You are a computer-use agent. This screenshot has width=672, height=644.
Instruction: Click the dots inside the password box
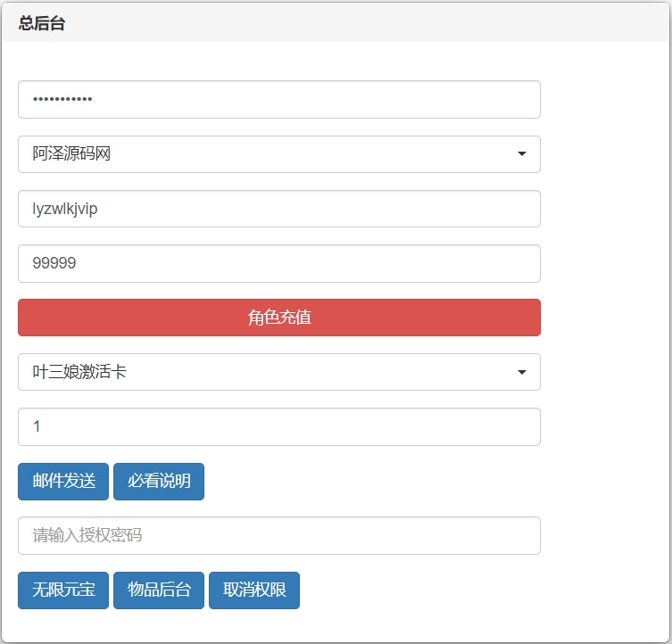tap(62, 99)
